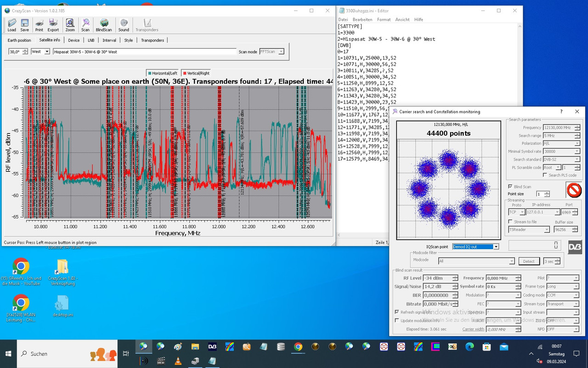Viewport: 588px width, 368px height.
Task: Open the notification center icon
Action: click(x=577, y=354)
